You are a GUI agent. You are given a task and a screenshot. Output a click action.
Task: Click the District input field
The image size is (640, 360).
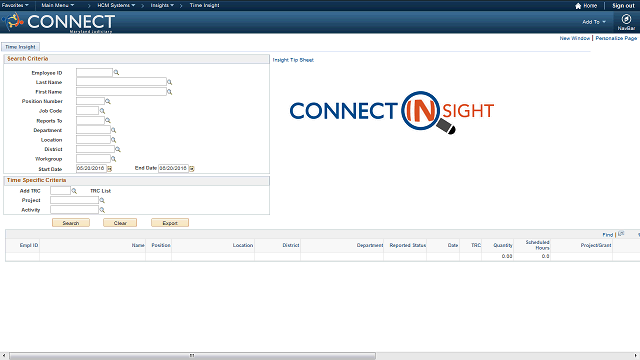pyautogui.click(x=96, y=149)
